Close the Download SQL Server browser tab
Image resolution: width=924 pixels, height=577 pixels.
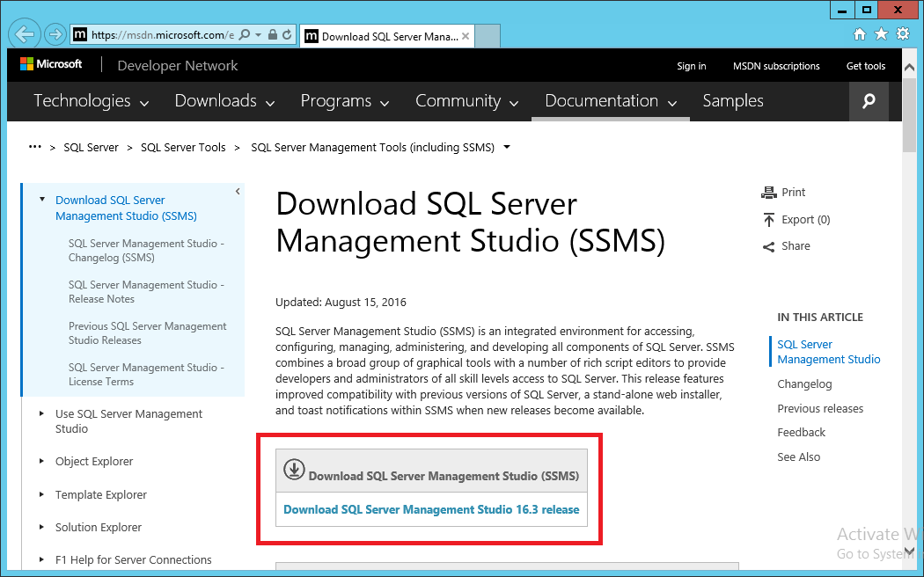coord(466,36)
